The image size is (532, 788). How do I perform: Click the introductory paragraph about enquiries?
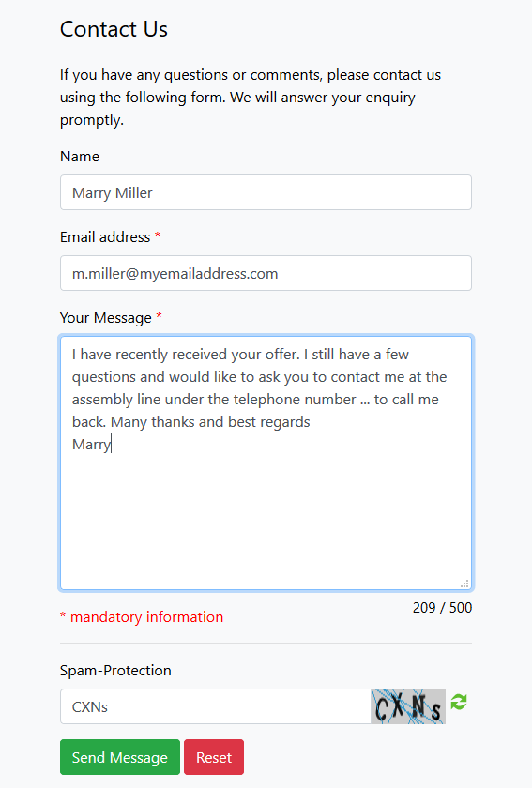click(x=251, y=97)
